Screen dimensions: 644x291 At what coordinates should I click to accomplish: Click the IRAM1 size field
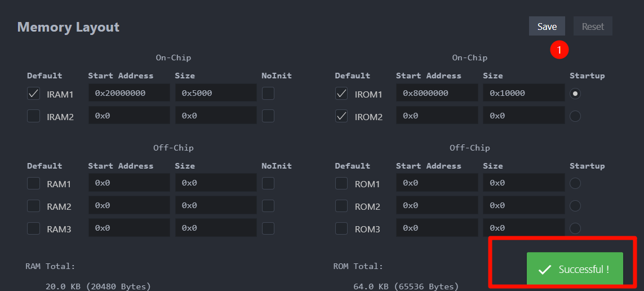(216, 93)
